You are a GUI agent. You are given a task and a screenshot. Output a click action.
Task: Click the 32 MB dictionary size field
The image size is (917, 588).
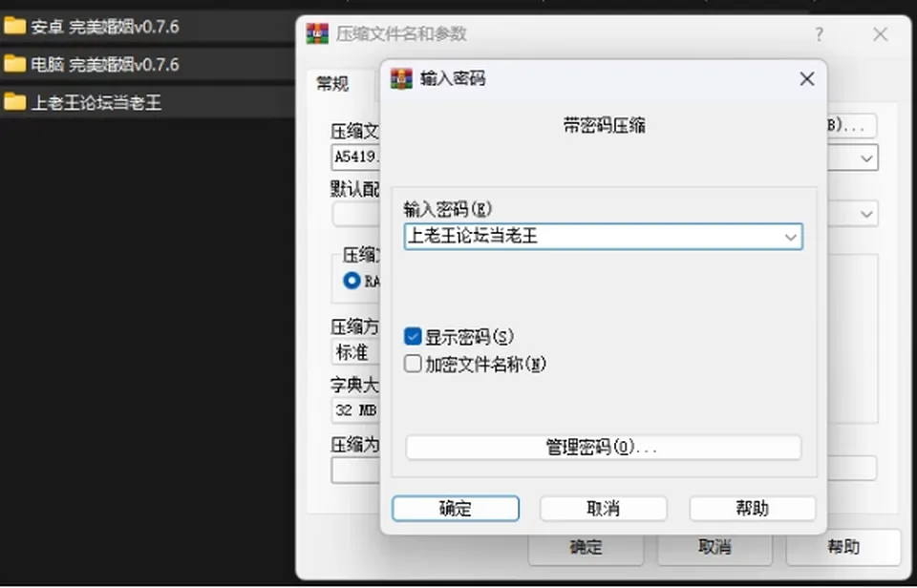[x=356, y=410]
